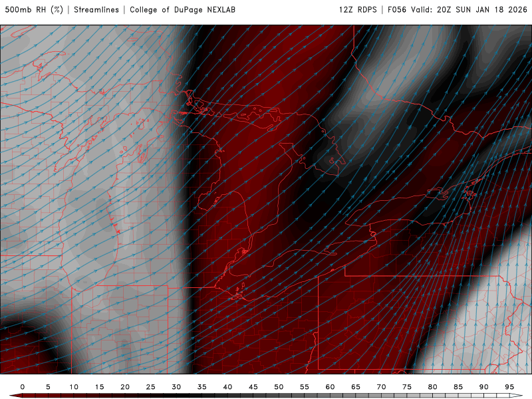Click the colorbar label '0'

[23, 387]
